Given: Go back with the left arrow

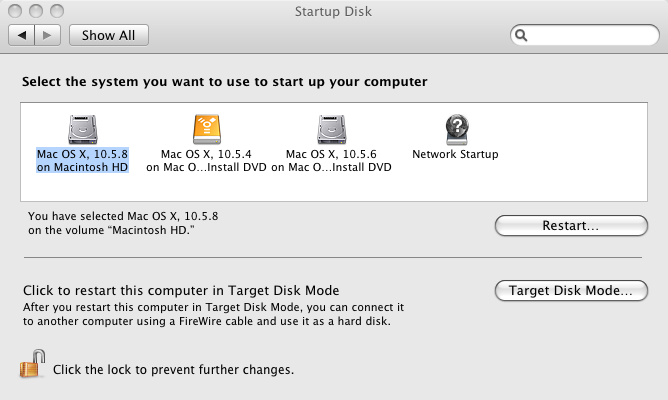Looking at the screenshot, I should pos(22,35).
